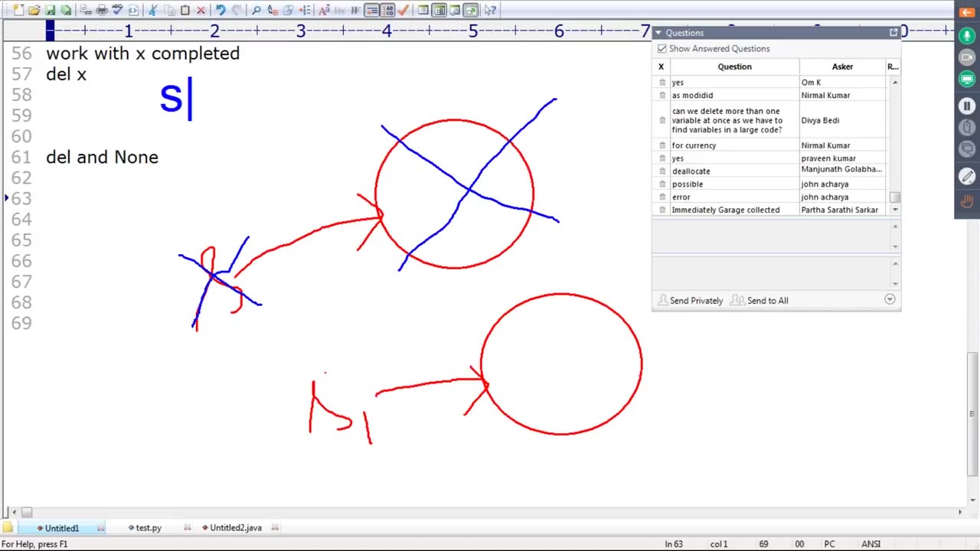Click the New file toolbar icon
This screenshot has height=551, width=980.
17,10
